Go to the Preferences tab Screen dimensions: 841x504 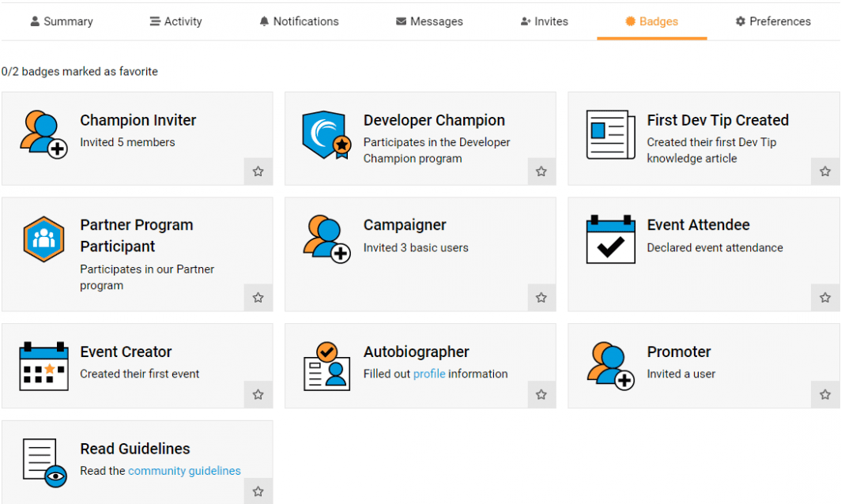(x=772, y=21)
